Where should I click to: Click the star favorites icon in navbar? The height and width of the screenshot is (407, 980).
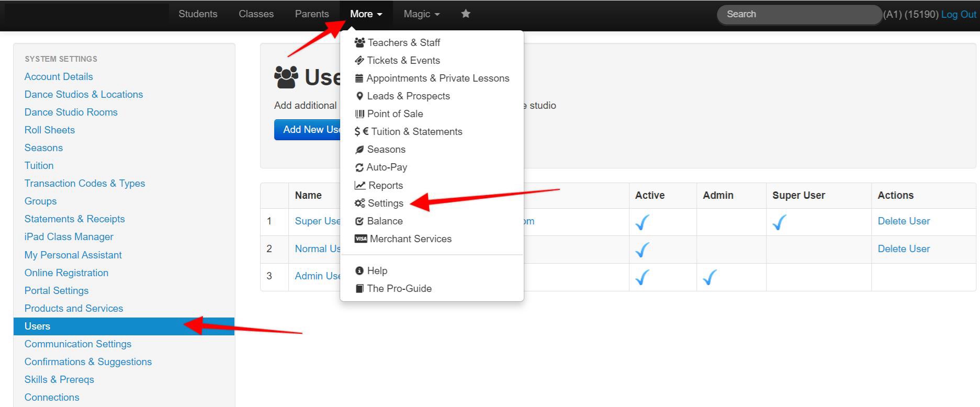(466, 14)
